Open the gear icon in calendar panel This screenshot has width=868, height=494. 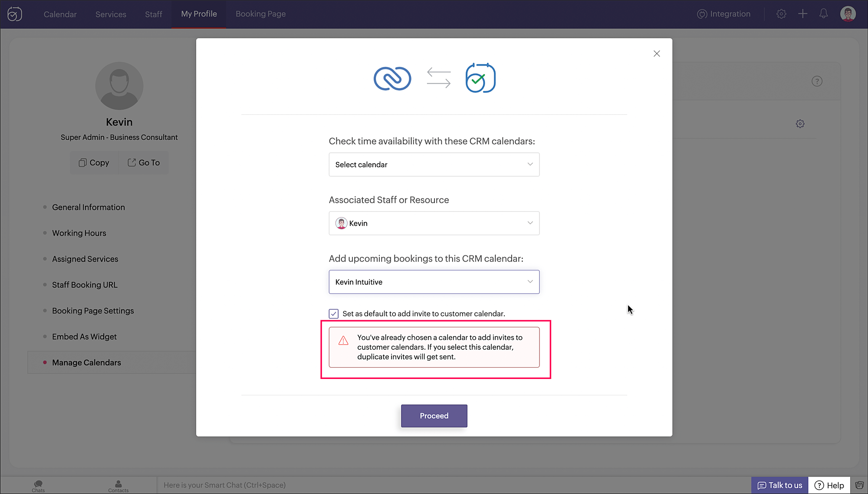[800, 124]
